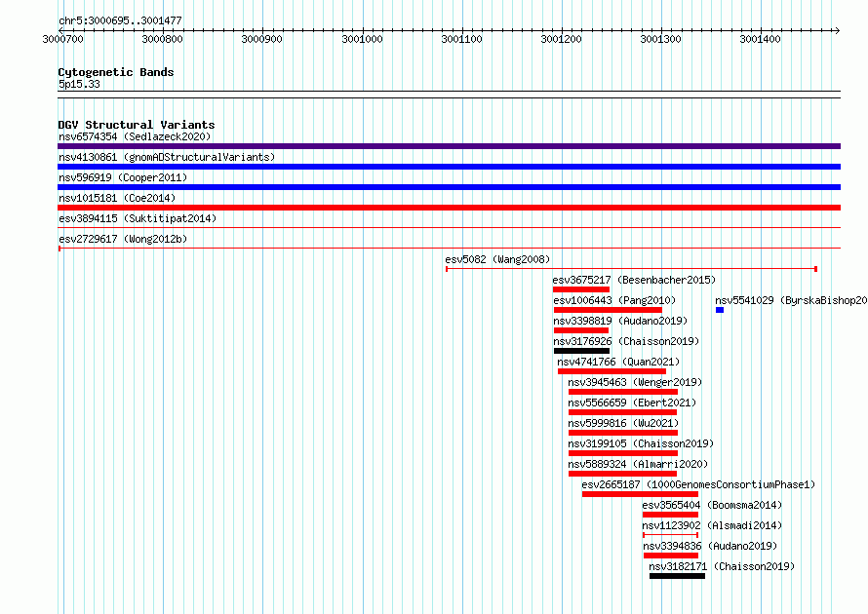
Task: Open esv3894115 (Suktitipat2014) variant label
Action: 138,218
